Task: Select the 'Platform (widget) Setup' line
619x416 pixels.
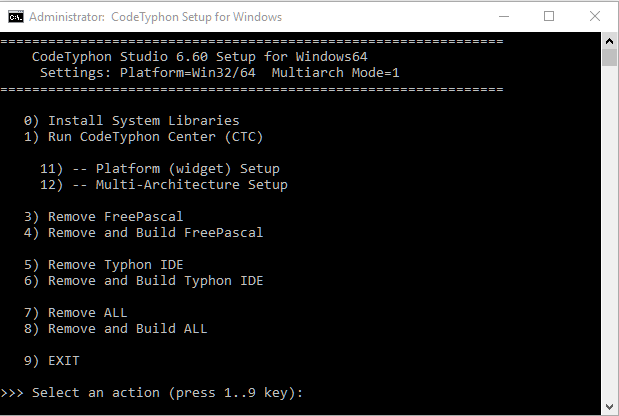Action: [x=160, y=169]
